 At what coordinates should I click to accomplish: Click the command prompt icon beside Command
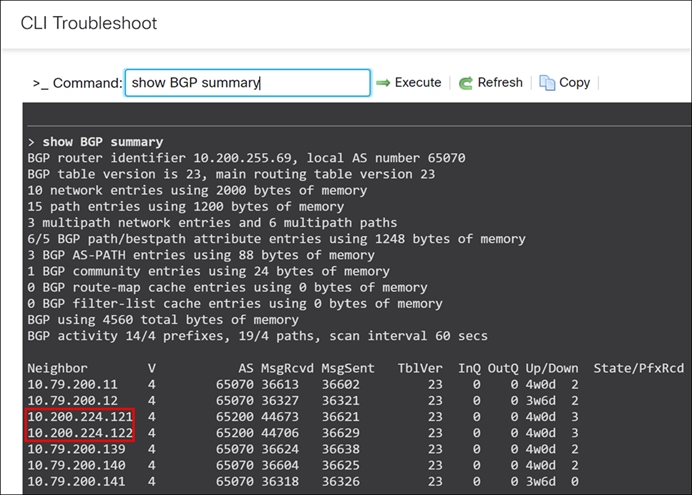(x=40, y=83)
